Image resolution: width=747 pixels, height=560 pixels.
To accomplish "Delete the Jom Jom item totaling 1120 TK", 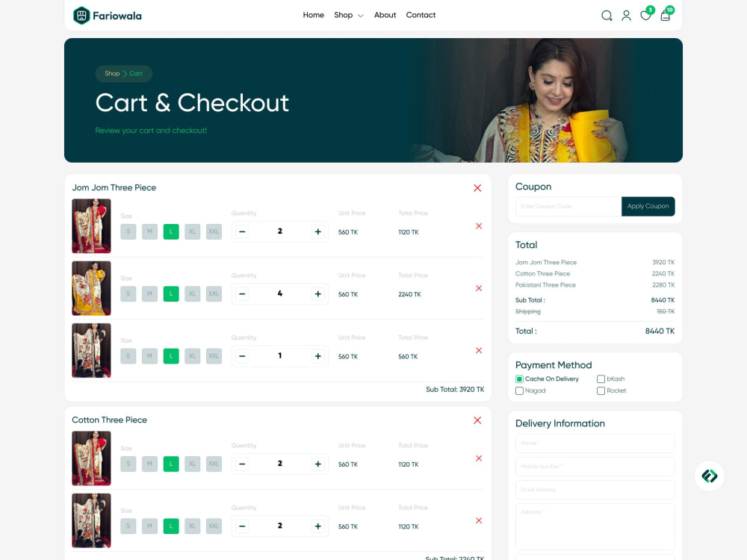I will pos(479,226).
